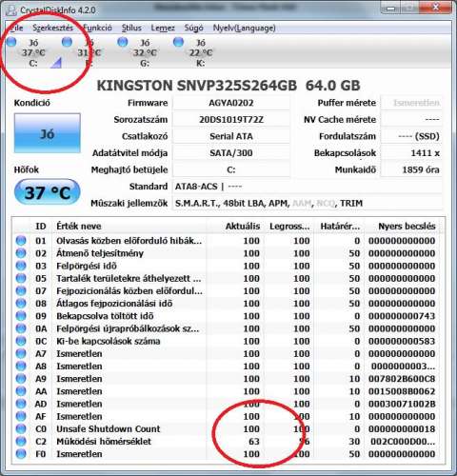Click raw value 000000000743
Screen dimensions: 457x476
[x=402, y=316]
